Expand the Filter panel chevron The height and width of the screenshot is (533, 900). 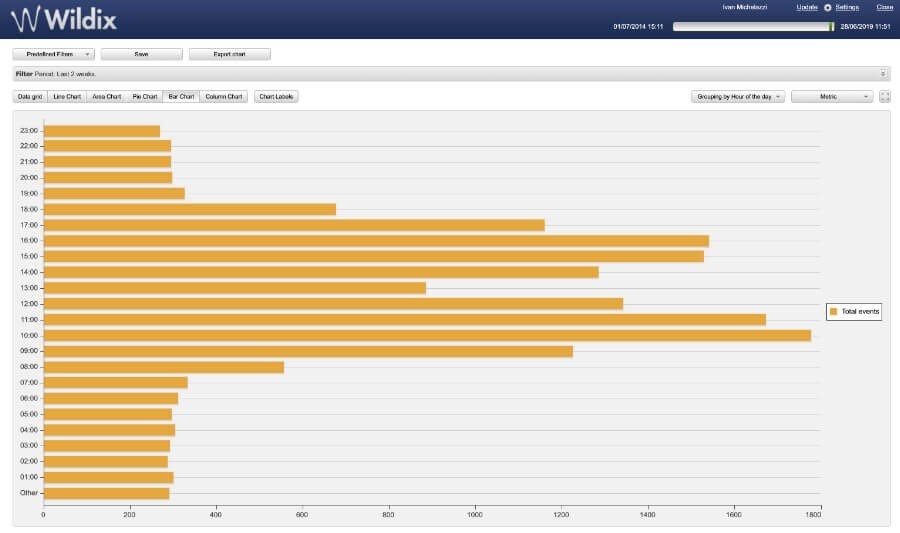(x=883, y=74)
